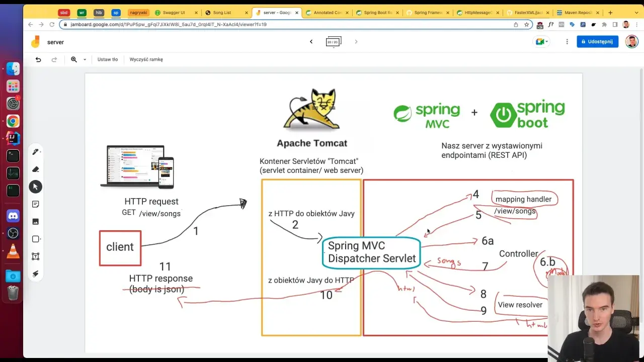Go to the next frame
This screenshot has width=644, height=362.
(356, 42)
